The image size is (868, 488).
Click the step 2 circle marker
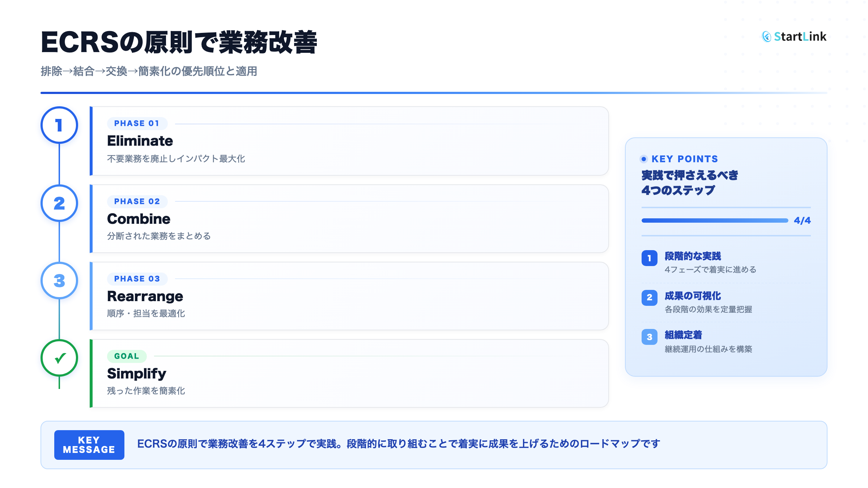point(59,203)
